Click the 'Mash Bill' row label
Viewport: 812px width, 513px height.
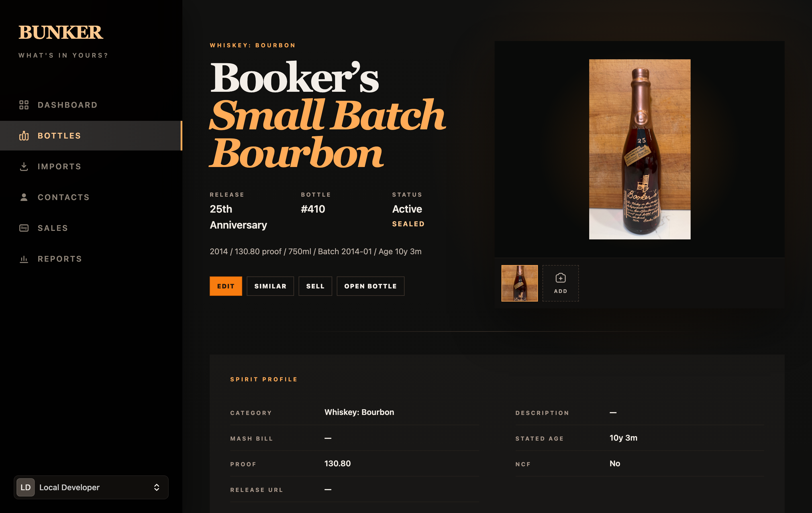[252, 439]
